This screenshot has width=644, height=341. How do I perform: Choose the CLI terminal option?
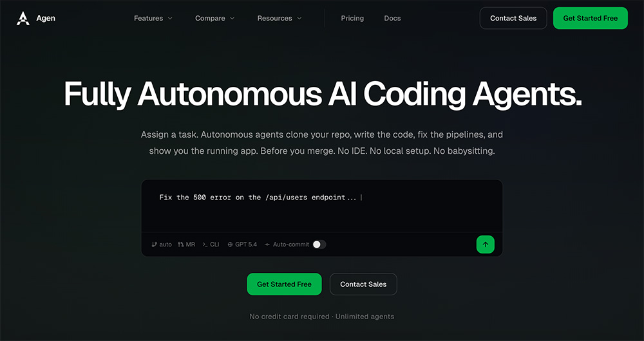coord(211,244)
